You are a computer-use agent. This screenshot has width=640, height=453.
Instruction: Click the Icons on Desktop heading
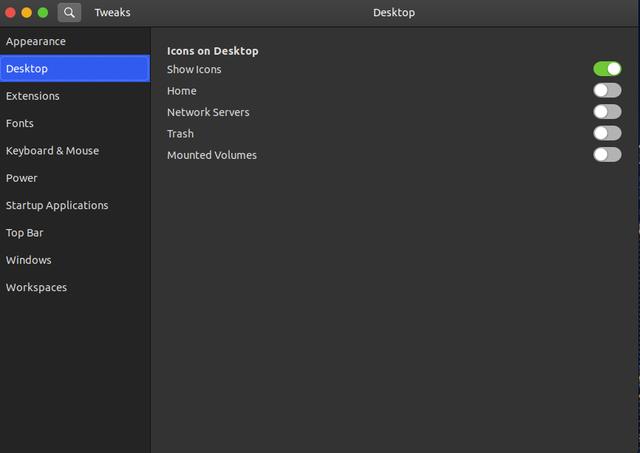213,51
